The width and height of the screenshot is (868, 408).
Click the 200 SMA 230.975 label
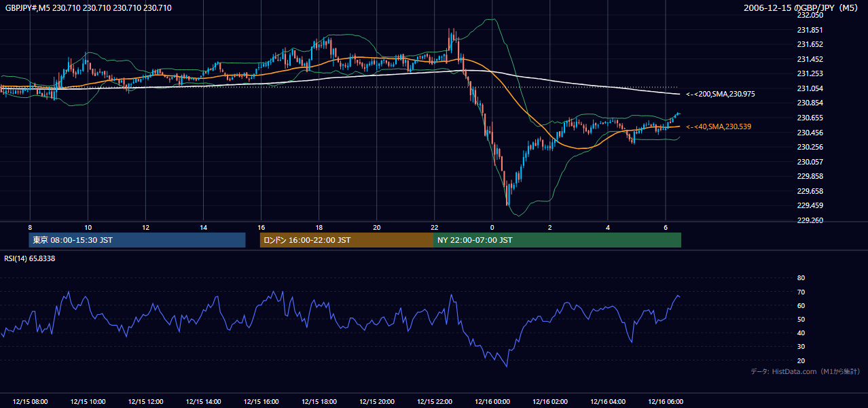pyautogui.click(x=721, y=94)
